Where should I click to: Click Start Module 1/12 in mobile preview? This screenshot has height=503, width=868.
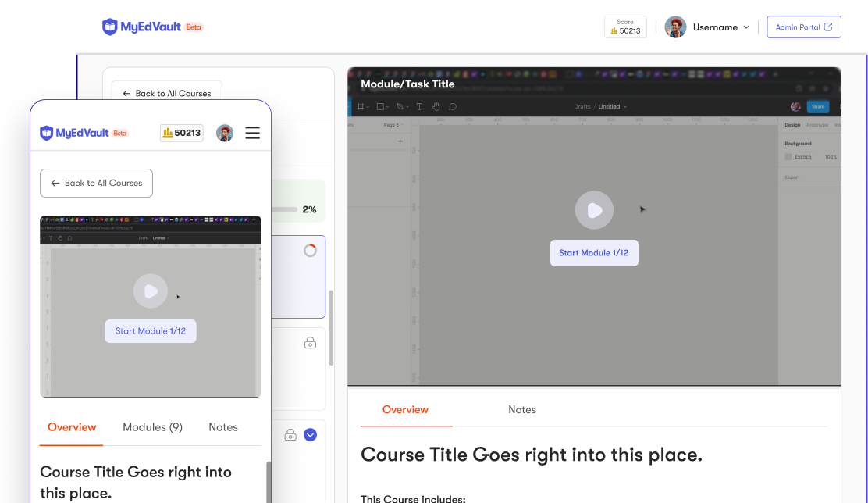(x=151, y=330)
